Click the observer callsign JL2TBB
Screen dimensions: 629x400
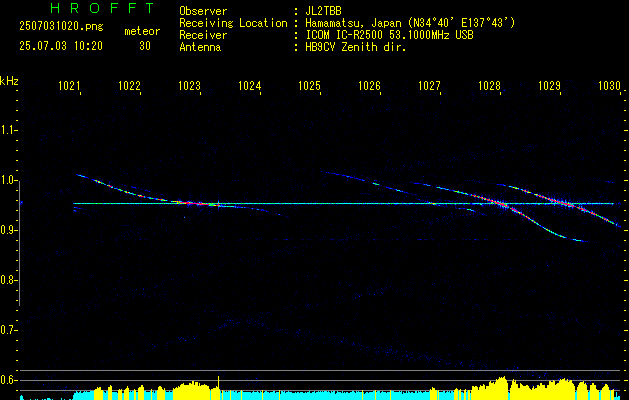tap(323, 11)
